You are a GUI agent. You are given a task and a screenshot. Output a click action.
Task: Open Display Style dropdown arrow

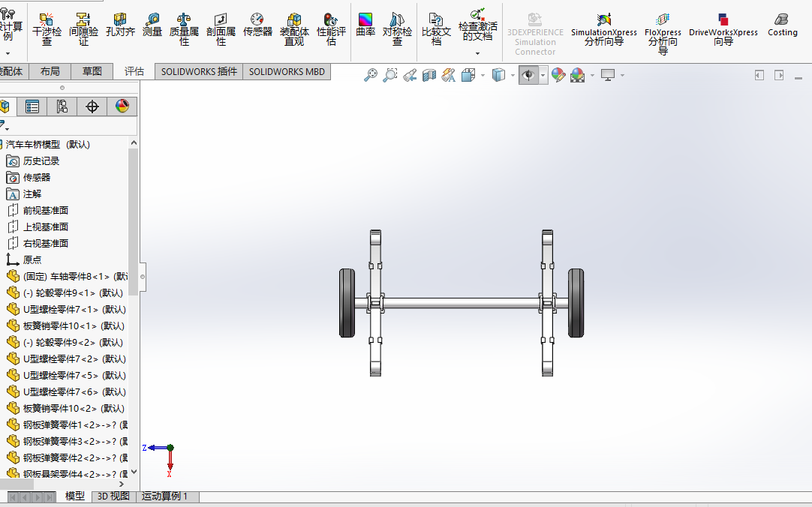click(513, 76)
